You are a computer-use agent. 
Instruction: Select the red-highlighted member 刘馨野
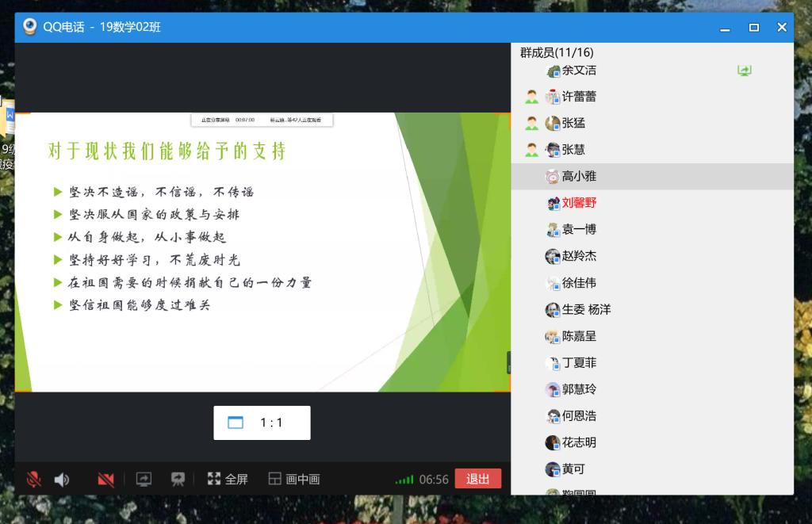(579, 203)
